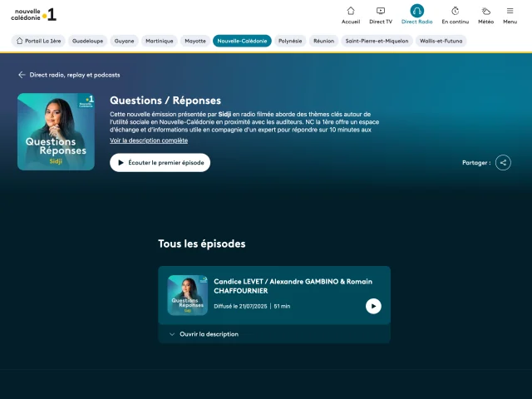Click presenter name Sidji in description

[x=224, y=114]
